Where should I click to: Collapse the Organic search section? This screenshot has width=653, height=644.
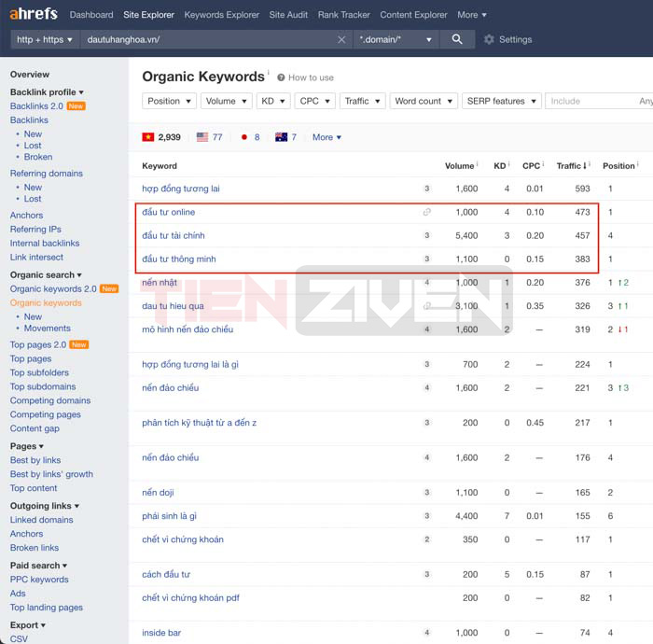(46, 275)
